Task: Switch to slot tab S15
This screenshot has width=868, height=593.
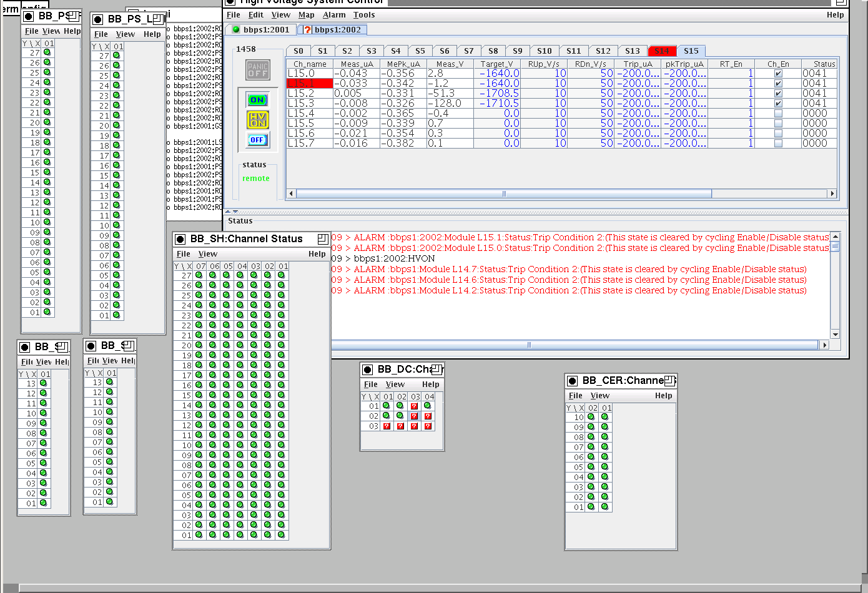Action: (x=691, y=51)
